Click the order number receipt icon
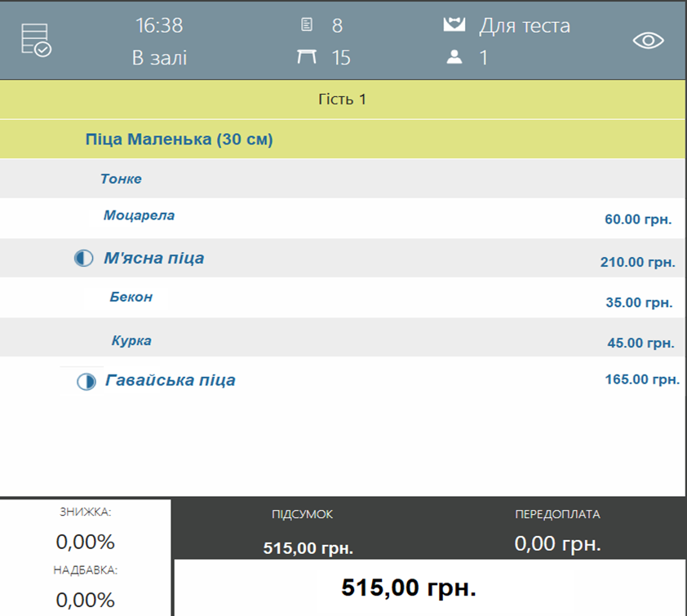 (307, 24)
